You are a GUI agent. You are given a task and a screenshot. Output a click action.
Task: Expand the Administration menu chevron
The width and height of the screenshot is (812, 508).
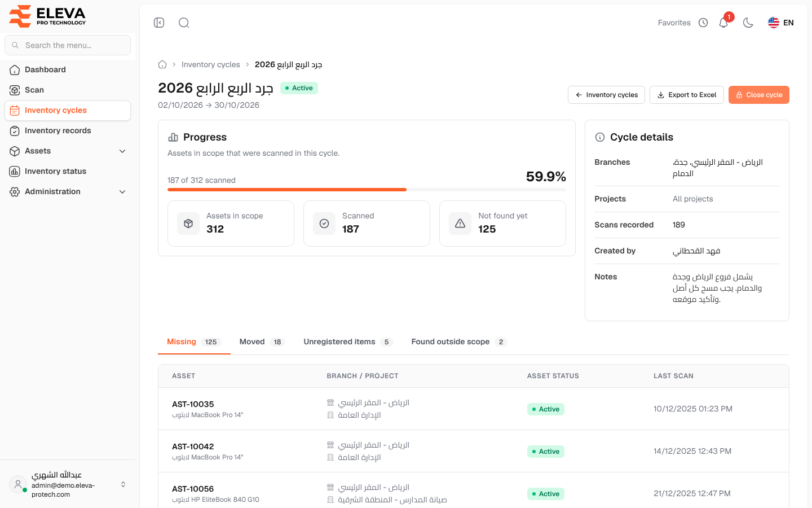[x=122, y=191]
